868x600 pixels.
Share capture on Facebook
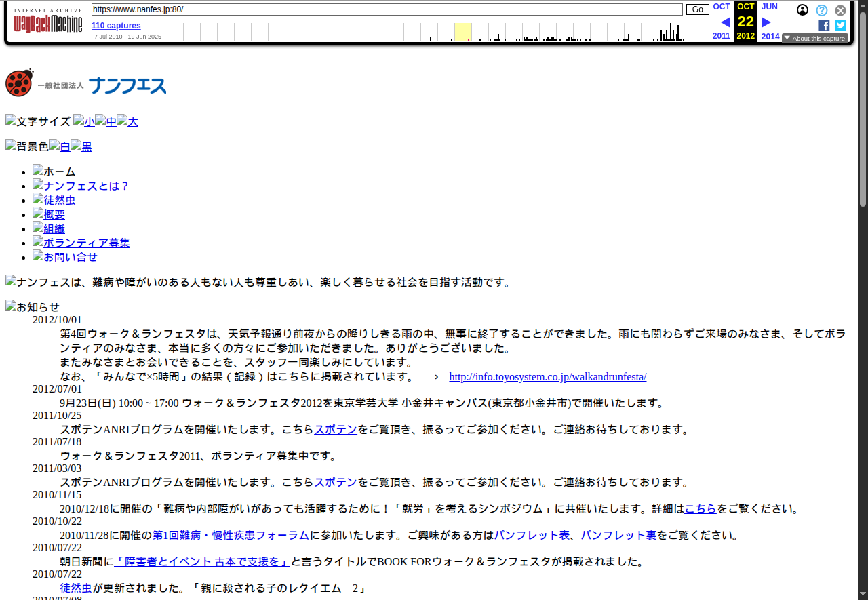824,25
